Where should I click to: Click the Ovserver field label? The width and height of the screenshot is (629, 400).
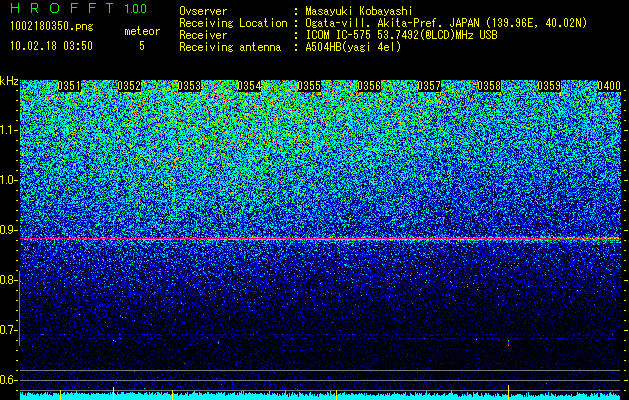[203, 11]
